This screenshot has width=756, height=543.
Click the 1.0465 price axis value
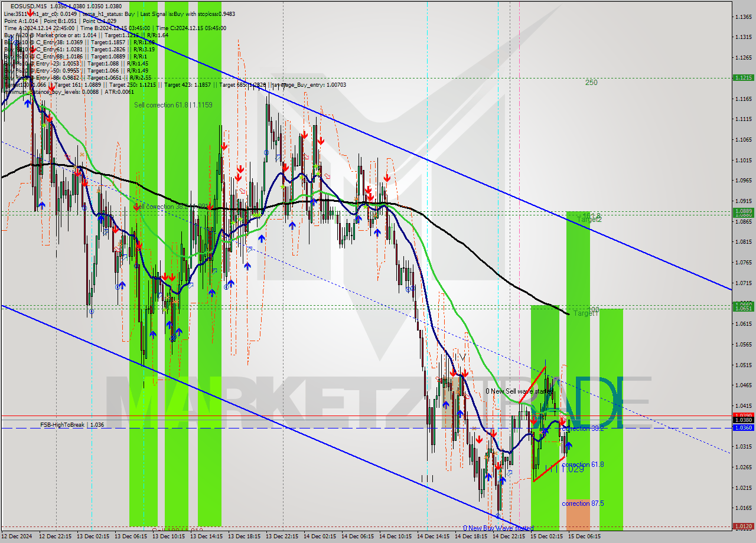pyautogui.click(x=742, y=385)
